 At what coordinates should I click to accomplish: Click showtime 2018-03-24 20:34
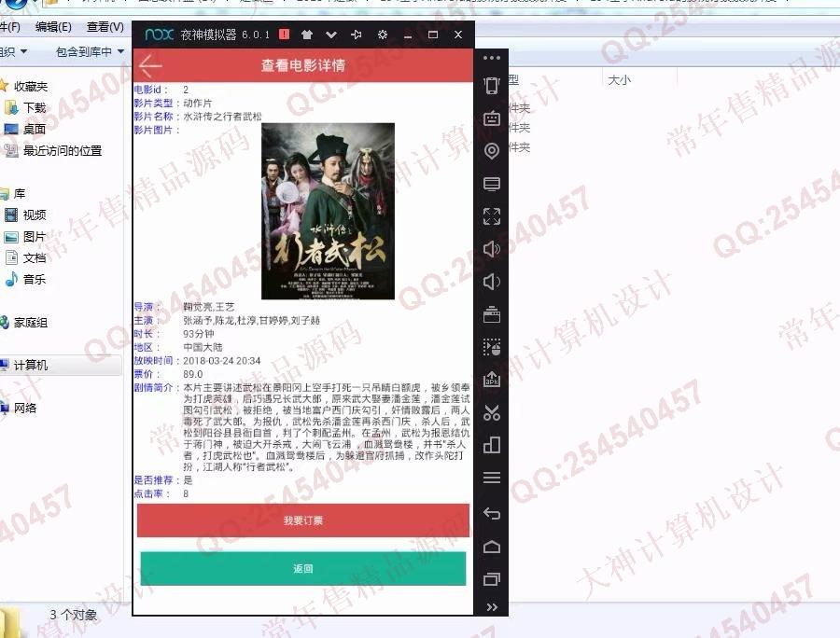coord(222,361)
